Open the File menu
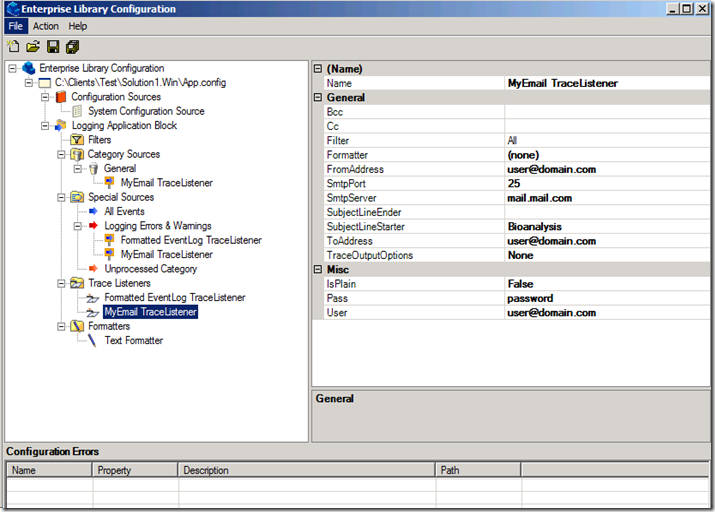The width and height of the screenshot is (715, 512). click(16, 26)
